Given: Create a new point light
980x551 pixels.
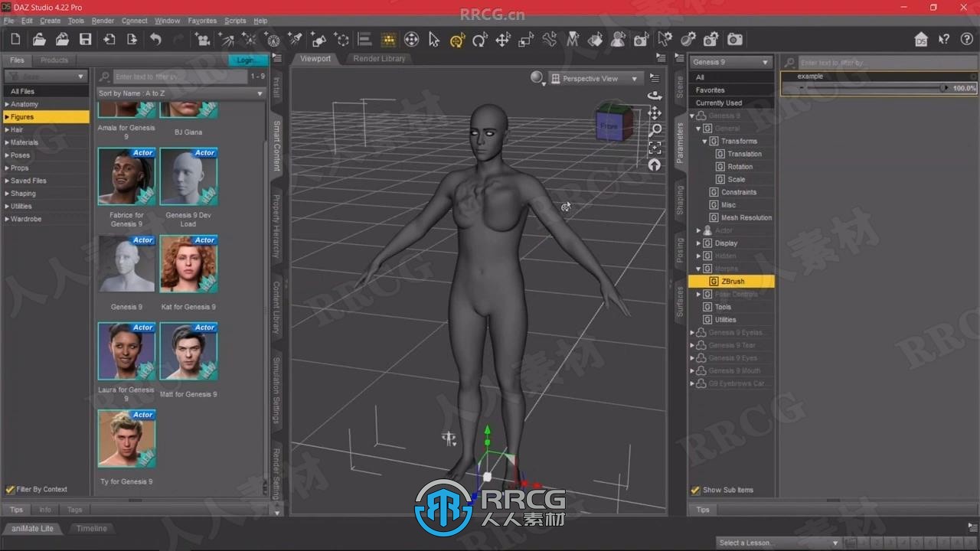Looking at the screenshot, I should tap(249, 39).
